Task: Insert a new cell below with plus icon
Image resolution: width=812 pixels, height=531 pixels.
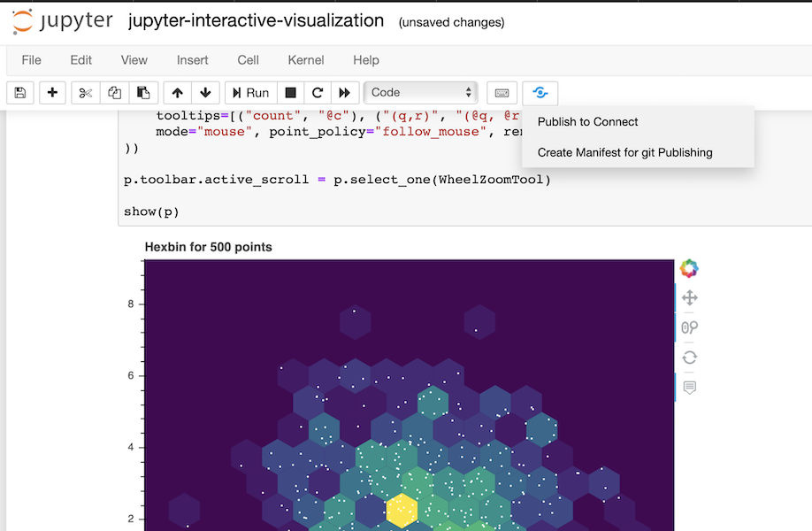Action: point(52,92)
